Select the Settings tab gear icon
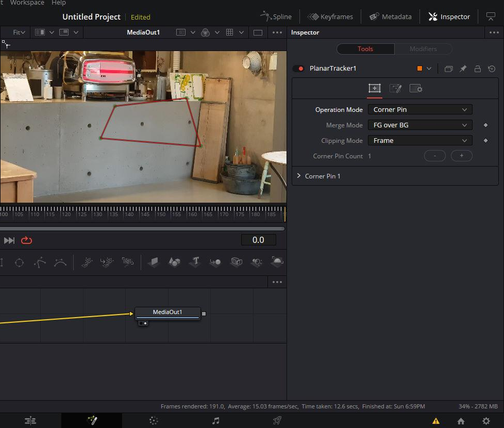Screen dimensions: 504x428 tap(416, 88)
